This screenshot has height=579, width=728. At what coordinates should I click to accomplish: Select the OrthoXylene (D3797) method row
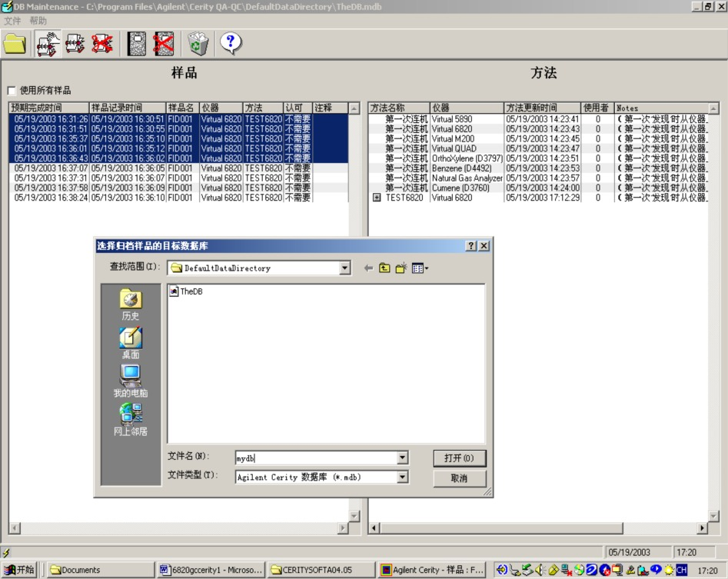(x=538, y=158)
